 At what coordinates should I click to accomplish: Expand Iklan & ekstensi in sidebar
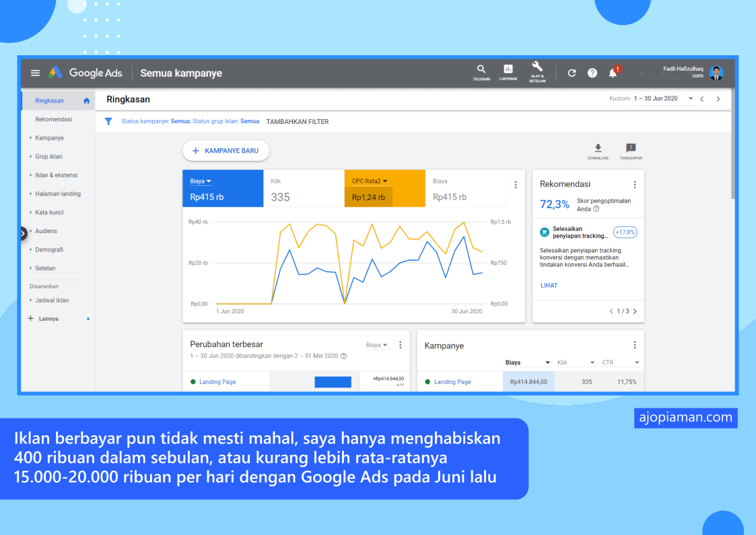[x=31, y=175]
